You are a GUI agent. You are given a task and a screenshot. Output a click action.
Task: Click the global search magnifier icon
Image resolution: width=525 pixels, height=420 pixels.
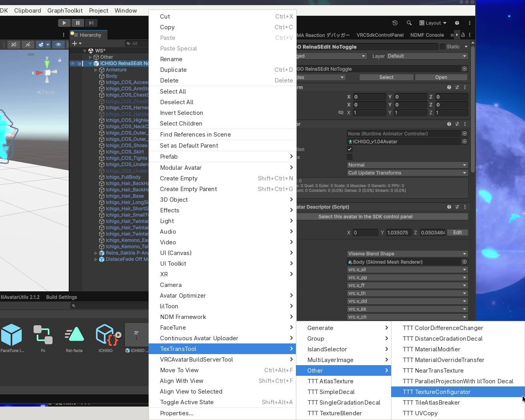[409, 23]
